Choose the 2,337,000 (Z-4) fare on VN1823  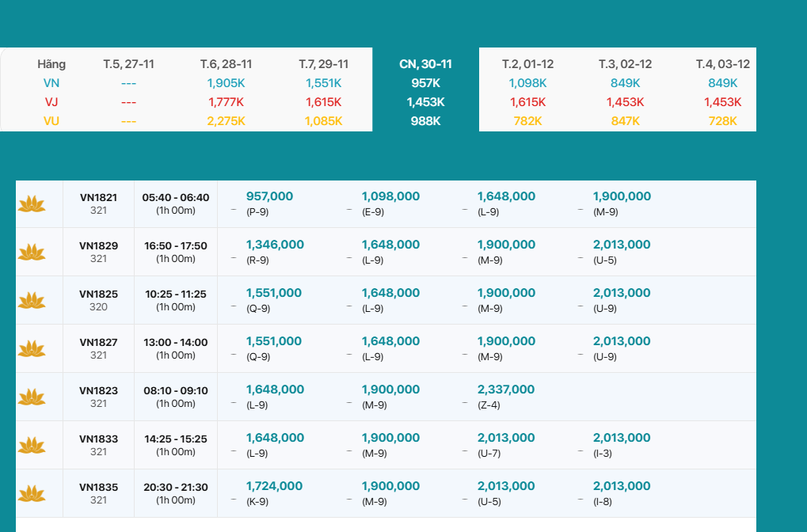tap(505, 390)
